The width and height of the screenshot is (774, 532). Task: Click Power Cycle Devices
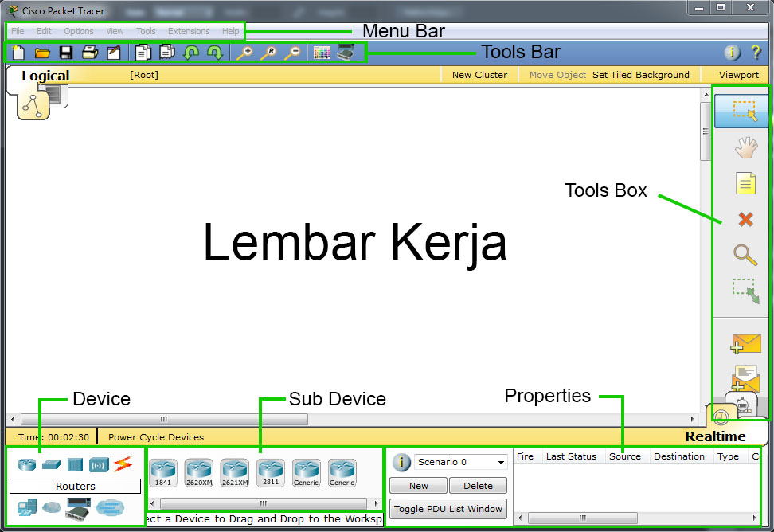pyautogui.click(x=156, y=437)
